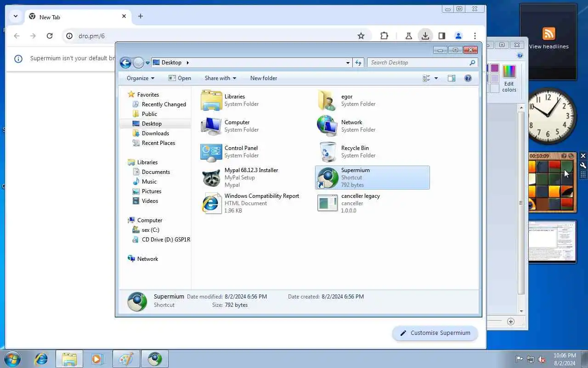This screenshot has height=368, width=588.
Task: Open the Labs flask icon in Supermium
Action: point(408,36)
